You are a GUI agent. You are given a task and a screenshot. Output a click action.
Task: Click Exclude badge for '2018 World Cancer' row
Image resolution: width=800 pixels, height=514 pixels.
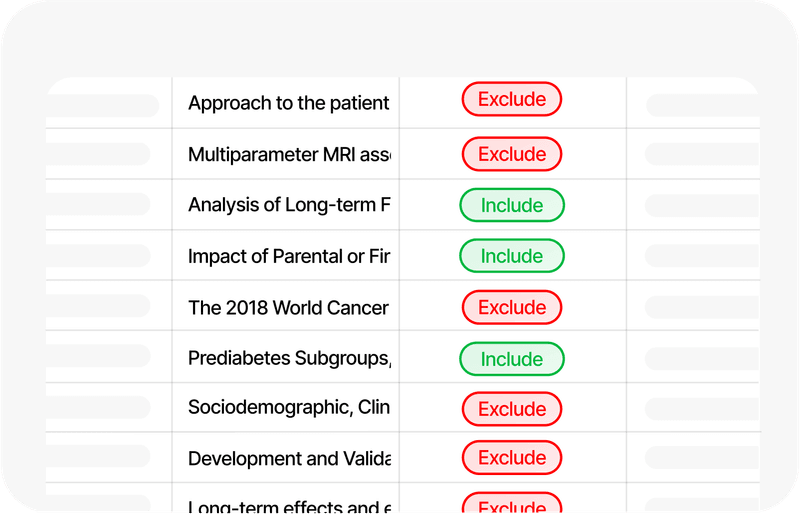coord(511,307)
